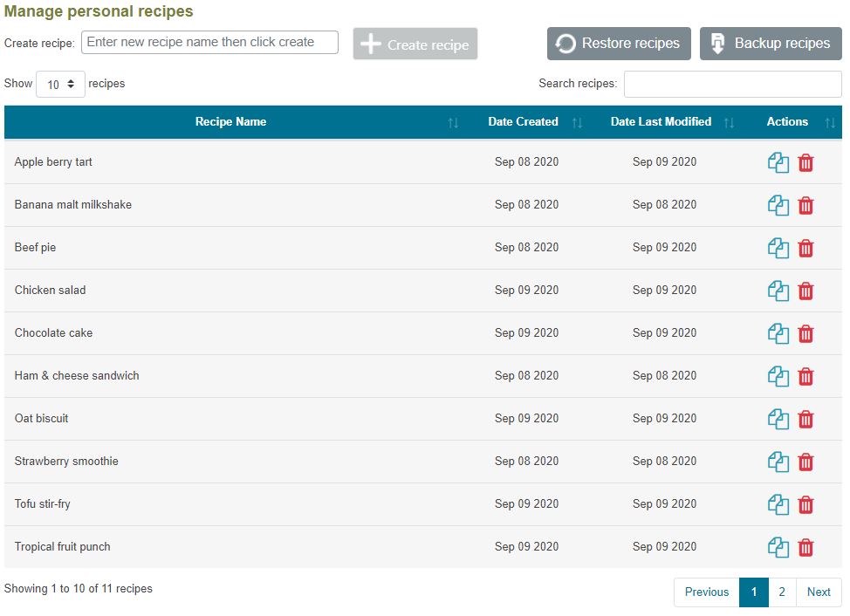
Task: Copy the Oat biscuit recipe
Action: [x=778, y=420]
